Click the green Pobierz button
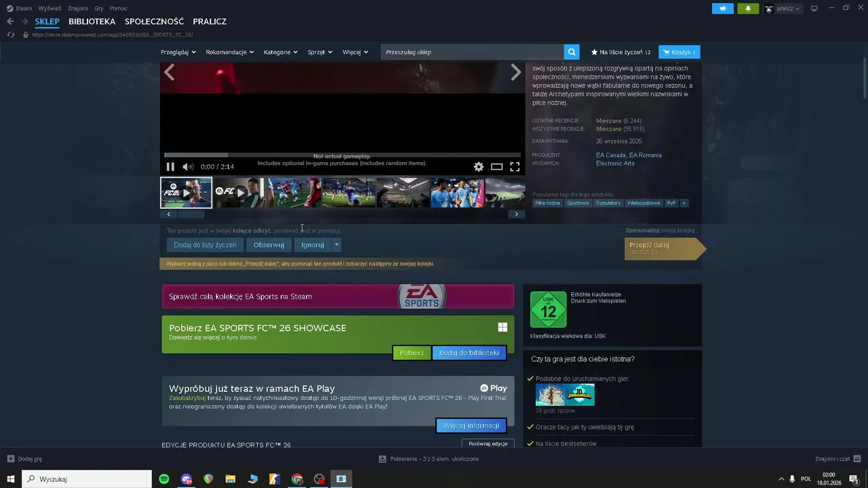868x488 pixels. [x=412, y=352]
